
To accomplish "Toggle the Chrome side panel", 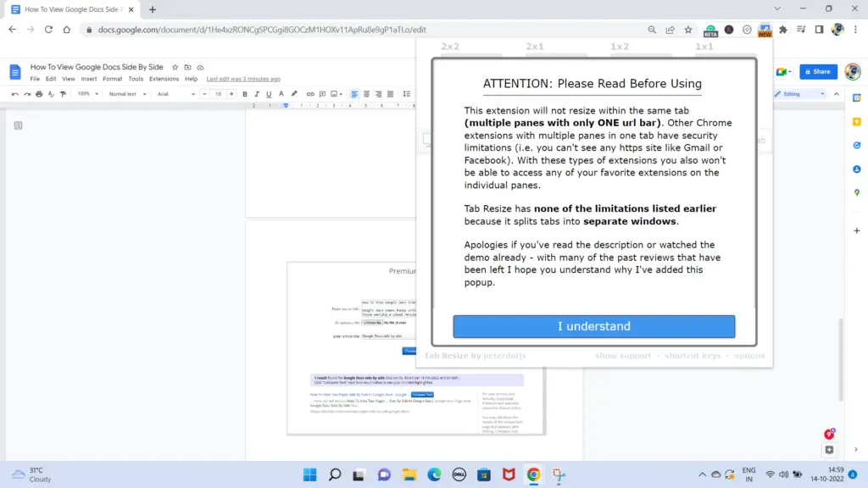I will (x=820, y=30).
